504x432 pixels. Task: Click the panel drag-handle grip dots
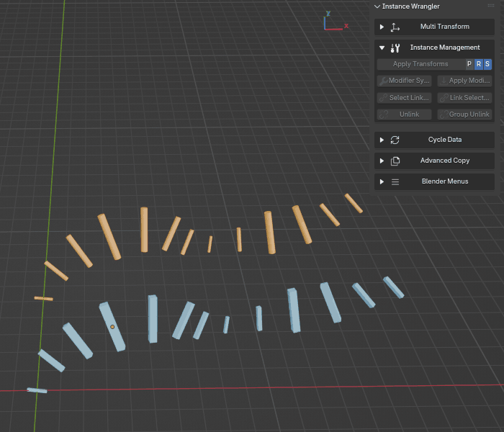[x=491, y=6]
